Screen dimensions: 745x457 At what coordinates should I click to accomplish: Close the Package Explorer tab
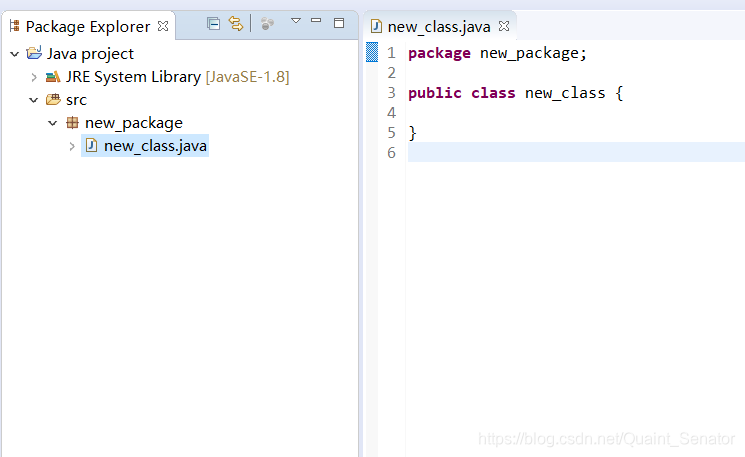(163, 26)
